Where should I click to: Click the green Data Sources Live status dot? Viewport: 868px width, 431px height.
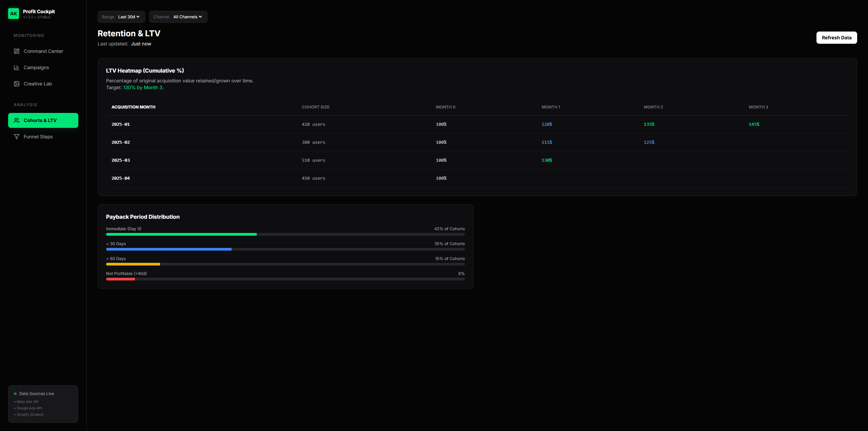click(15, 393)
